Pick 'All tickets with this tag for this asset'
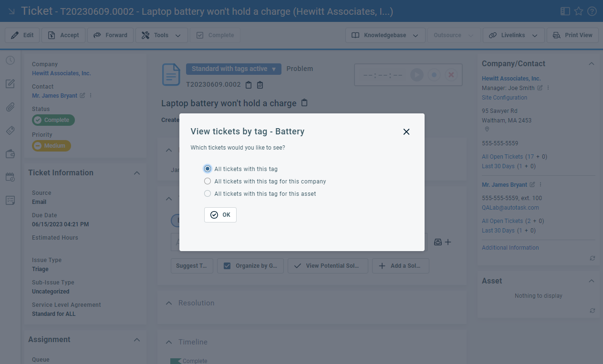 pyautogui.click(x=208, y=193)
